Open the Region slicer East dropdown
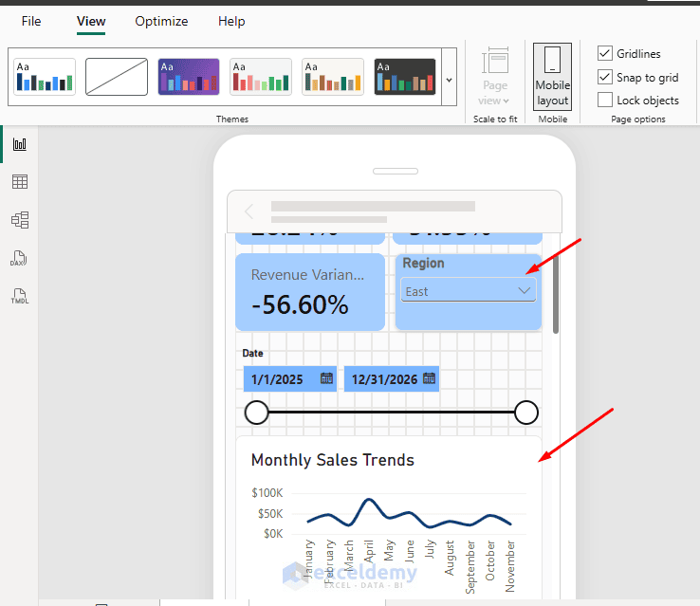The image size is (700, 606). 469,290
